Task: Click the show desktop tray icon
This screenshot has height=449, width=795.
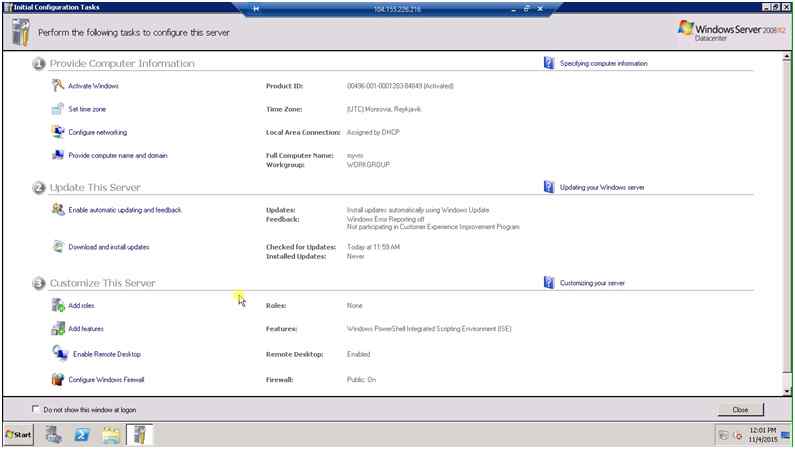Action: pos(786,435)
